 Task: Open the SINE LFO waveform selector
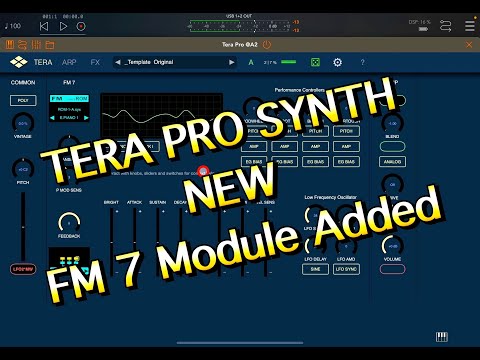pos(315,269)
